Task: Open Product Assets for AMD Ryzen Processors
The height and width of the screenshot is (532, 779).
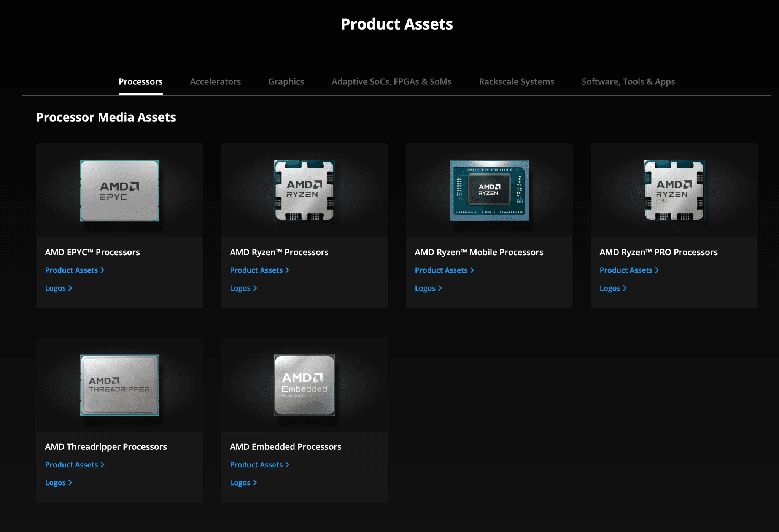Action: click(x=259, y=270)
